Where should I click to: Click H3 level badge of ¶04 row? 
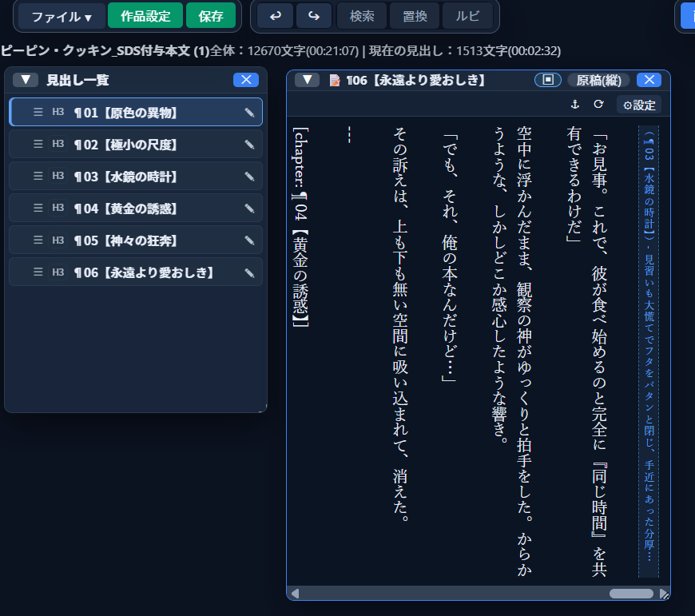58,208
